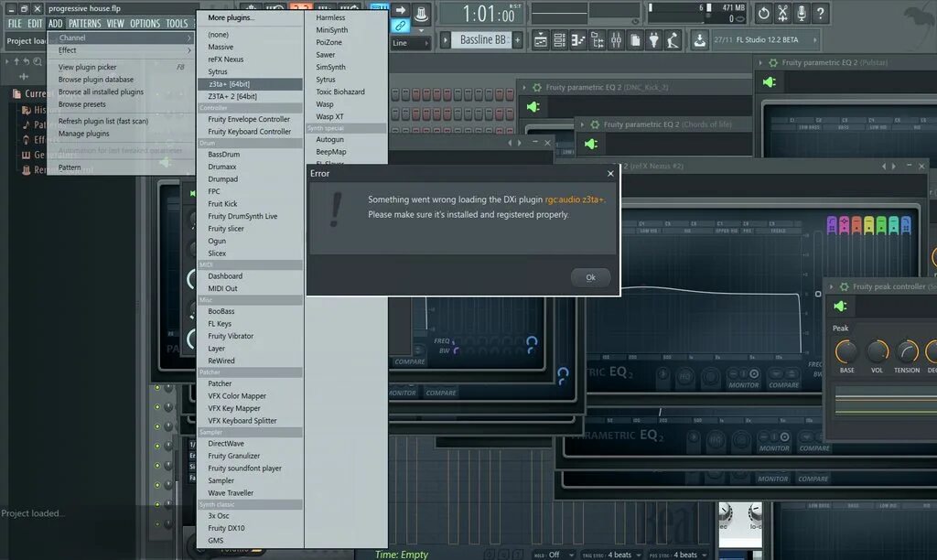Open the FILE menu
Screen dimensions: 937x560
pyautogui.click(x=15, y=23)
